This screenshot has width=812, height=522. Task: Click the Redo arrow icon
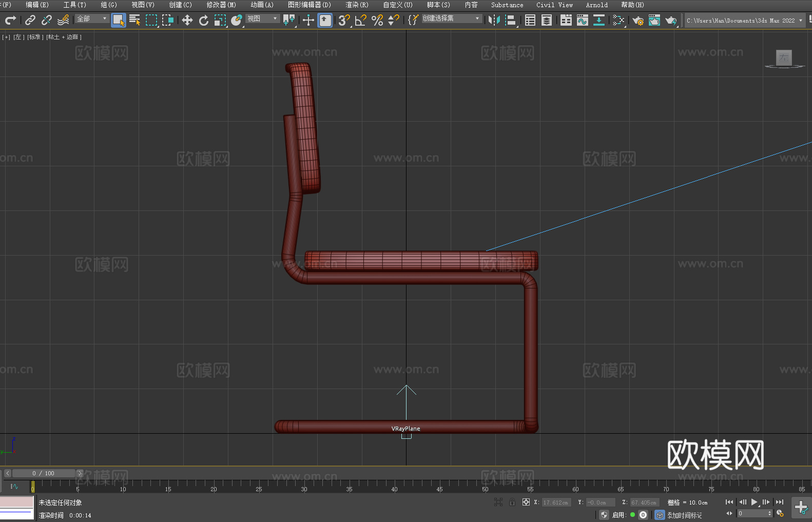click(x=10, y=20)
